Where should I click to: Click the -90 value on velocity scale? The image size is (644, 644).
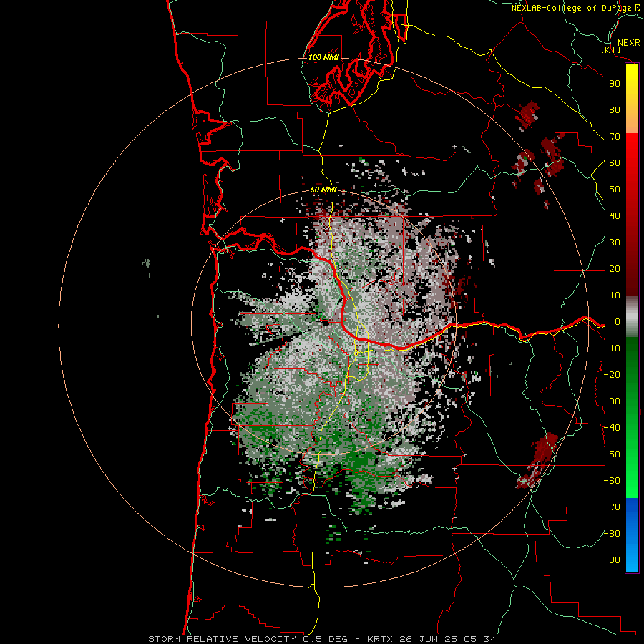[612, 560]
